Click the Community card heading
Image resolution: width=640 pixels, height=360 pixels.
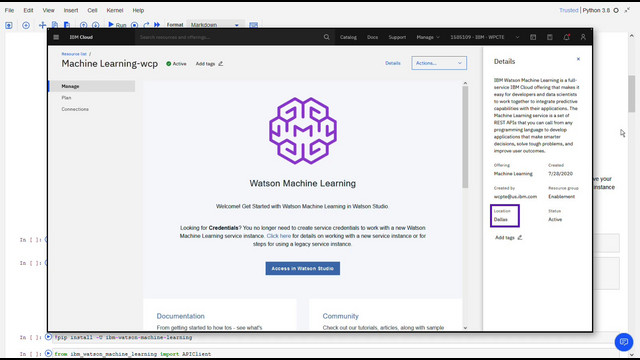click(x=340, y=316)
